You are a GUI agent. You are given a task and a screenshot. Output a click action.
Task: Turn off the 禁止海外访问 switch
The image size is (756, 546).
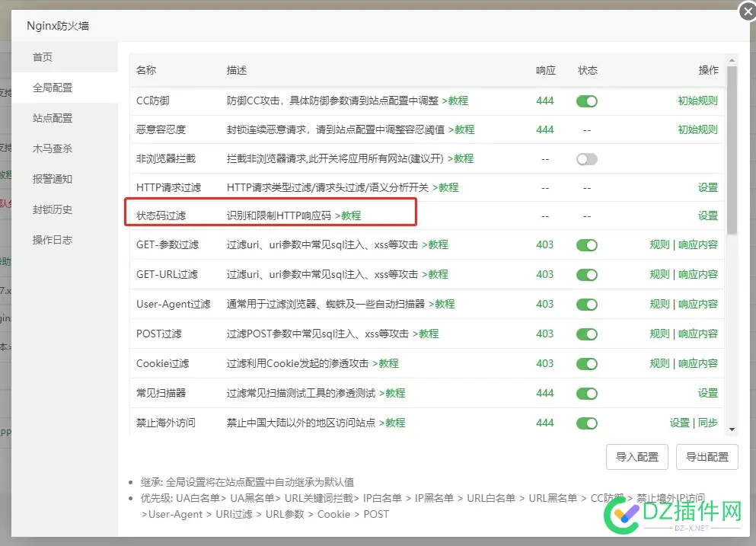[586, 423]
